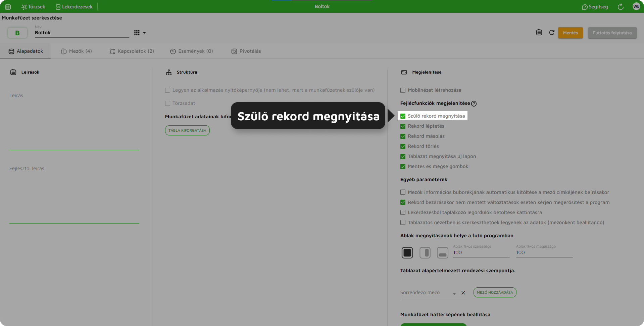Enable automatic field info bubble fill checkbox
The image size is (644, 326).
pos(403,192)
